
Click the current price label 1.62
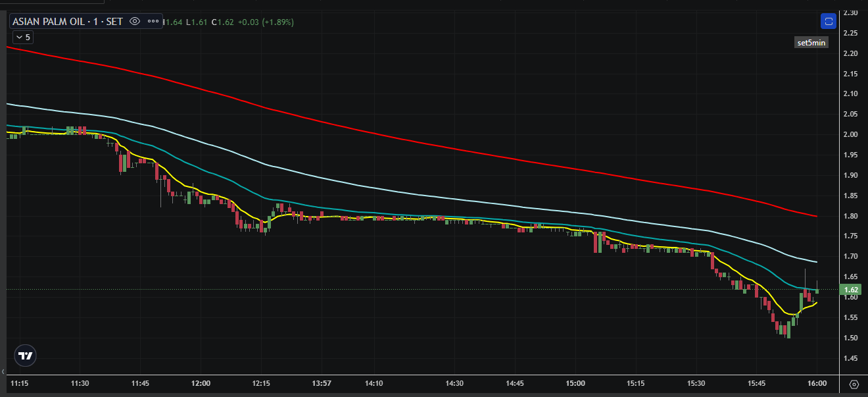coord(850,290)
